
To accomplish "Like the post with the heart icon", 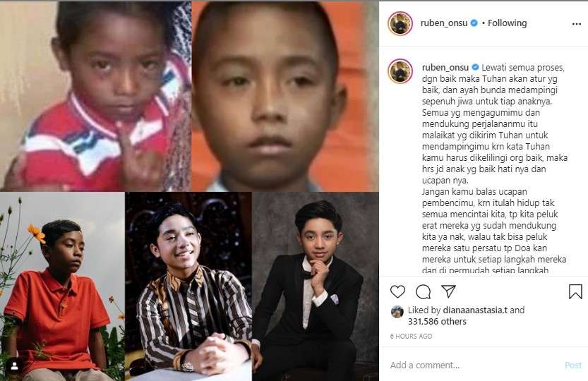I will (397, 291).
